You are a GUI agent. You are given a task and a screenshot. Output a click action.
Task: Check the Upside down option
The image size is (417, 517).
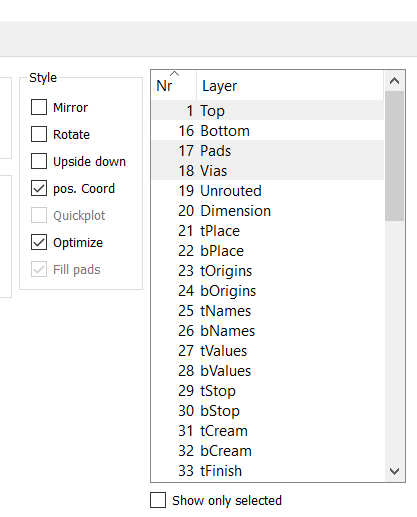click(x=39, y=161)
